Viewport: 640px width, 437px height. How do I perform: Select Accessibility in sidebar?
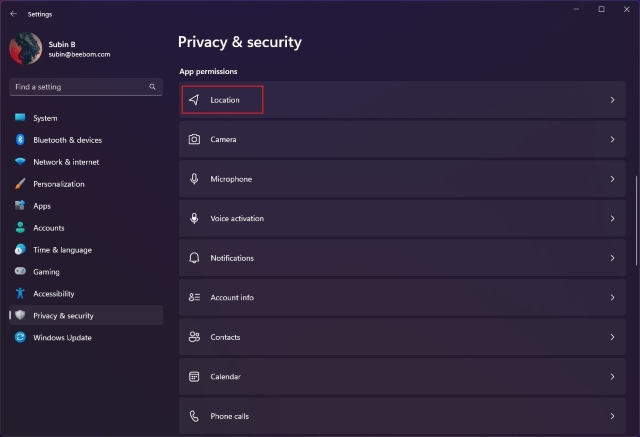click(86, 293)
